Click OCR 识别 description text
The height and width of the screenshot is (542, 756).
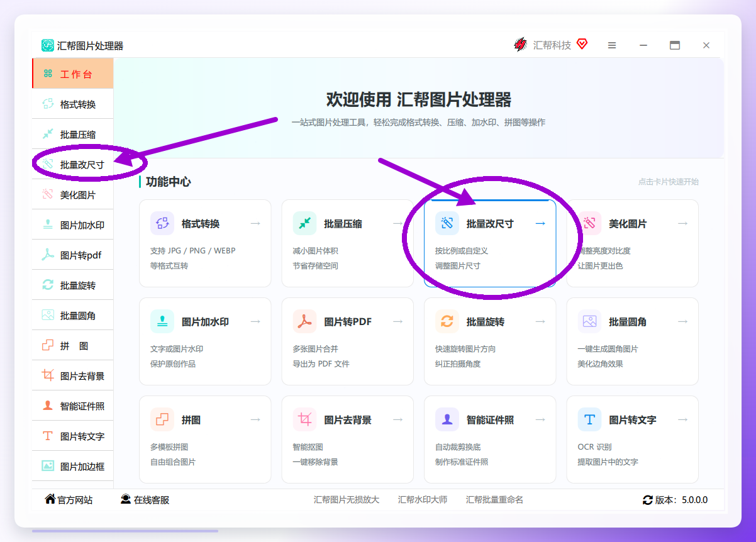[x=594, y=446]
